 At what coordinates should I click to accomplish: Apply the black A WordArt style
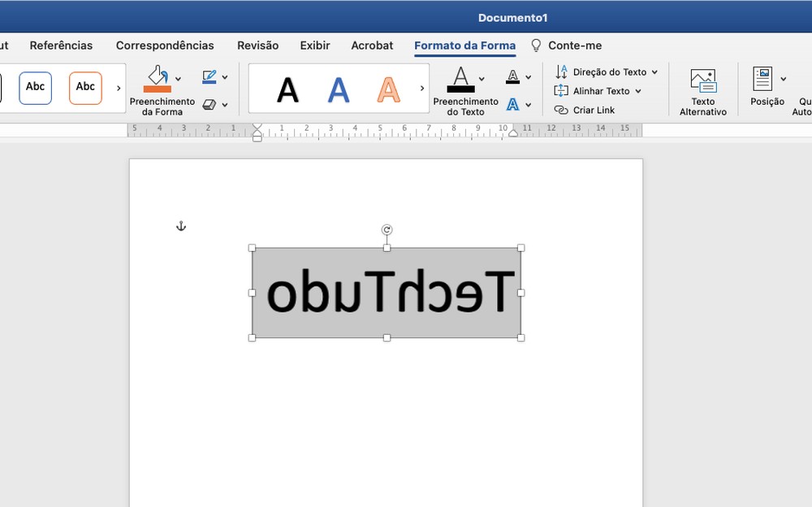pos(287,89)
